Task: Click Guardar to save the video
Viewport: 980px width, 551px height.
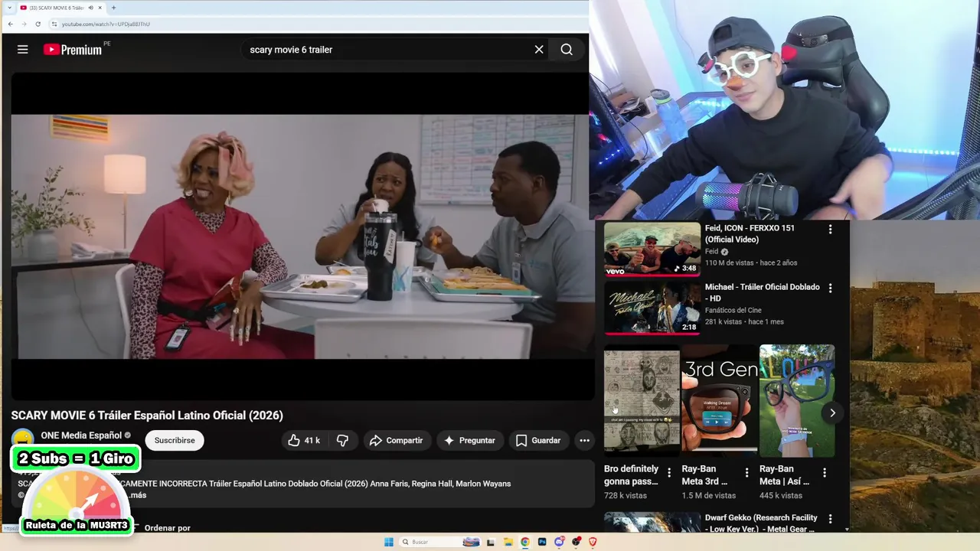Action: 538,440
